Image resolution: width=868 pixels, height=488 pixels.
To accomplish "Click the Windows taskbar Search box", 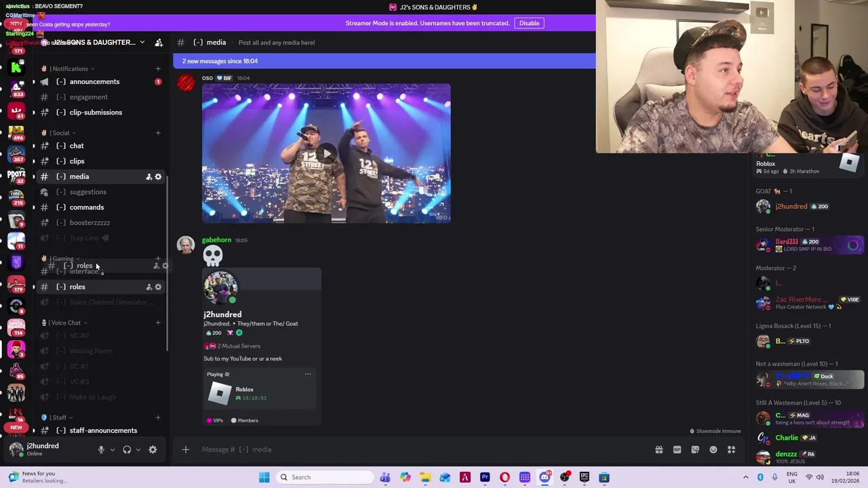I will 325,477.
